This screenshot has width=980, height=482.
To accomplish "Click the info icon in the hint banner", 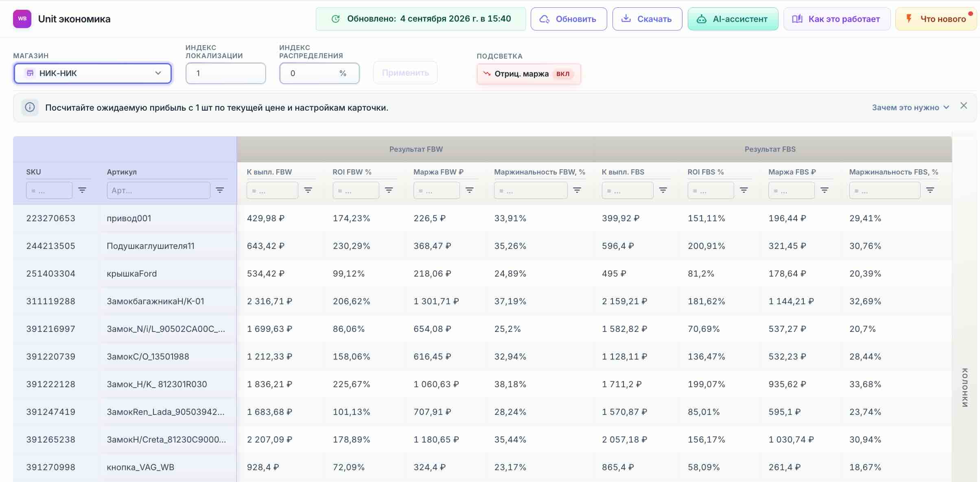I will pyautogui.click(x=30, y=107).
